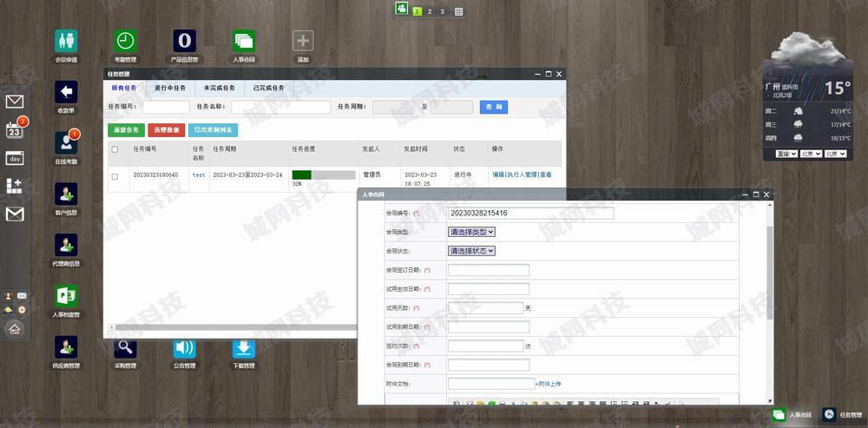
Task: Focus the 签约次数 input field
Action: click(x=485, y=346)
